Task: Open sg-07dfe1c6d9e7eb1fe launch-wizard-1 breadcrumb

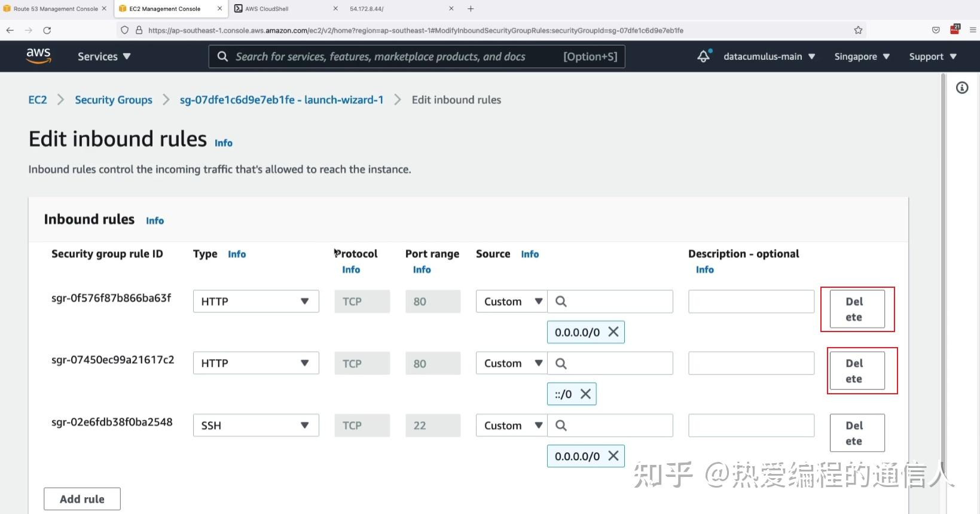Action: pos(282,100)
